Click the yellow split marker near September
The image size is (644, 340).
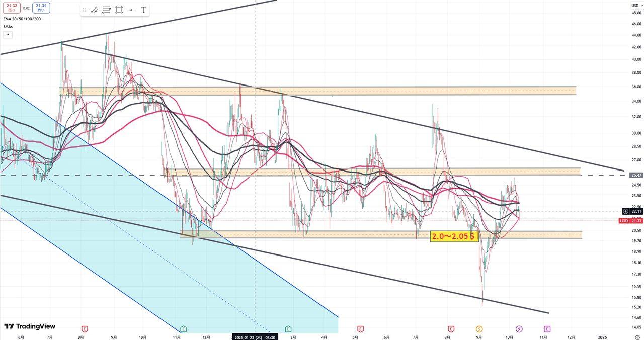(479, 329)
